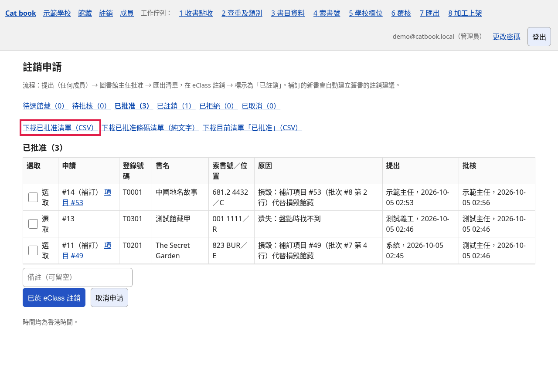This screenshot has width=558, height=392.
Task: Open the 成員 navigation item
Action: (x=127, y=13)
